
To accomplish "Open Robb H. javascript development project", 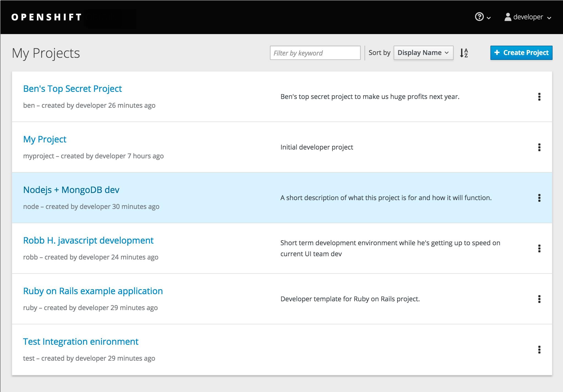I will click(x=88, y=241).
